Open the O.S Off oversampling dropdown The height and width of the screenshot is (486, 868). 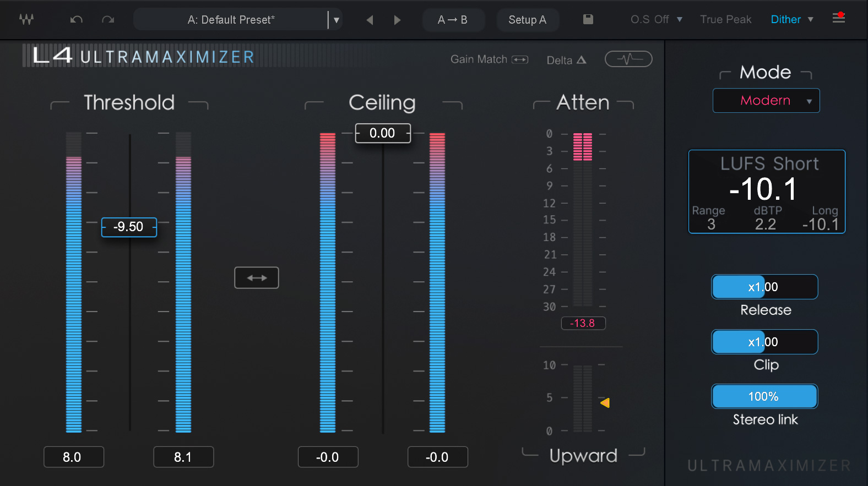pos(657,20)
